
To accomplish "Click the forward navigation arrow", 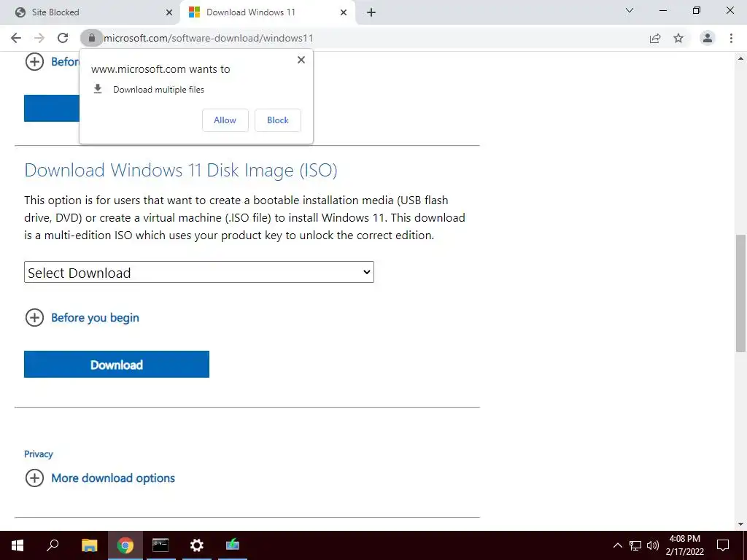I will [x=39, y=38].
